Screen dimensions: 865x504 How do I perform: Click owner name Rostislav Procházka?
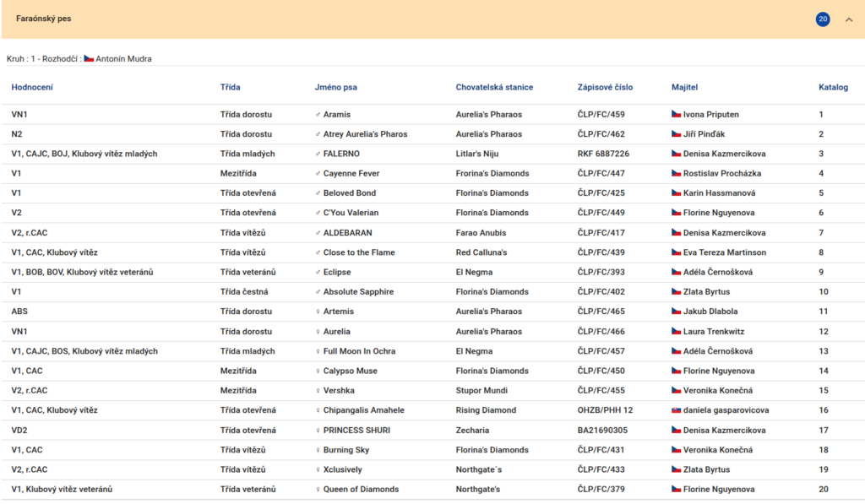722,173
